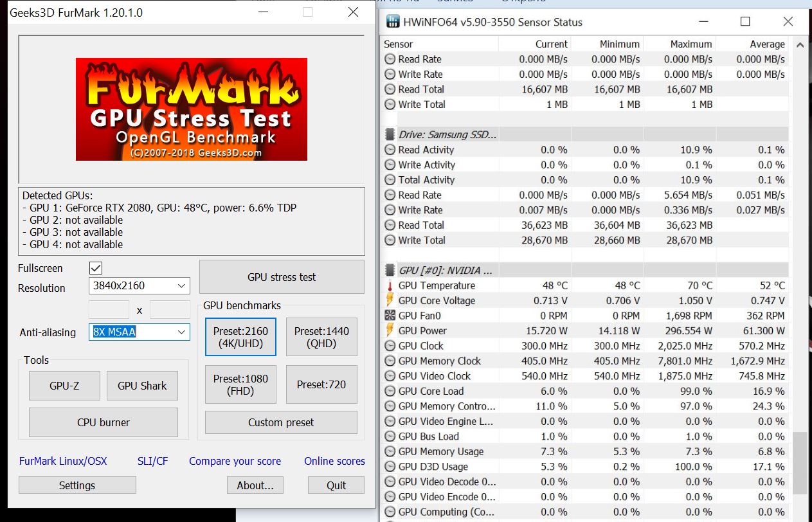The height and width of the screenshot is (522, 812).
Task: Click the 36,623 MB Read Total row icon
Action: (x=390, y=225)
